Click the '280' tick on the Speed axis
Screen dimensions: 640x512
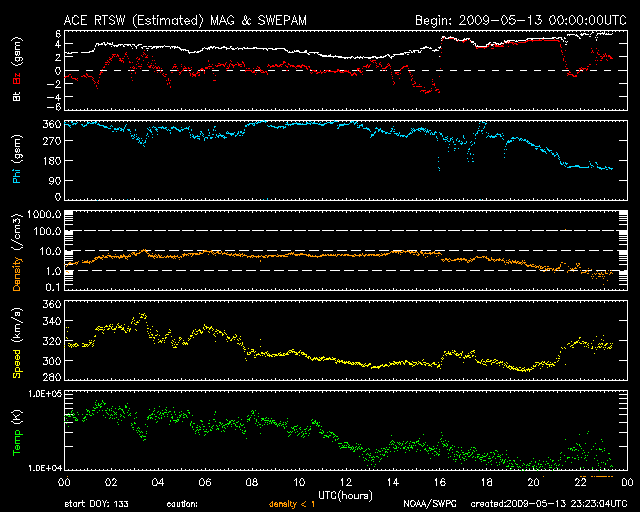click(52, 377)
